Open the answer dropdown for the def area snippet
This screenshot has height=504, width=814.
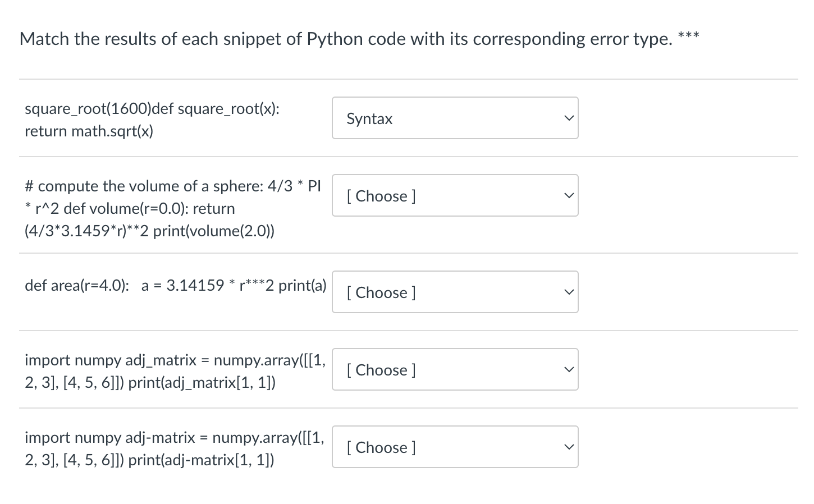(x=455, y=292)
